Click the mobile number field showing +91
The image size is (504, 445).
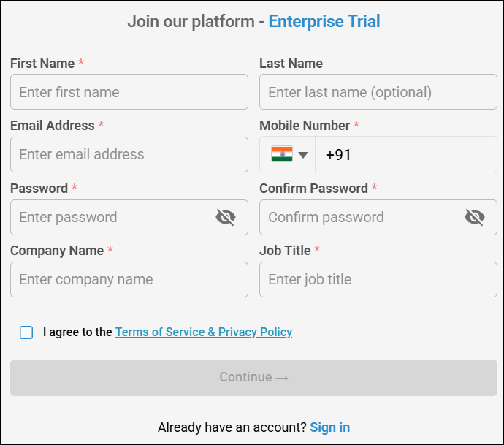(406, 154)
